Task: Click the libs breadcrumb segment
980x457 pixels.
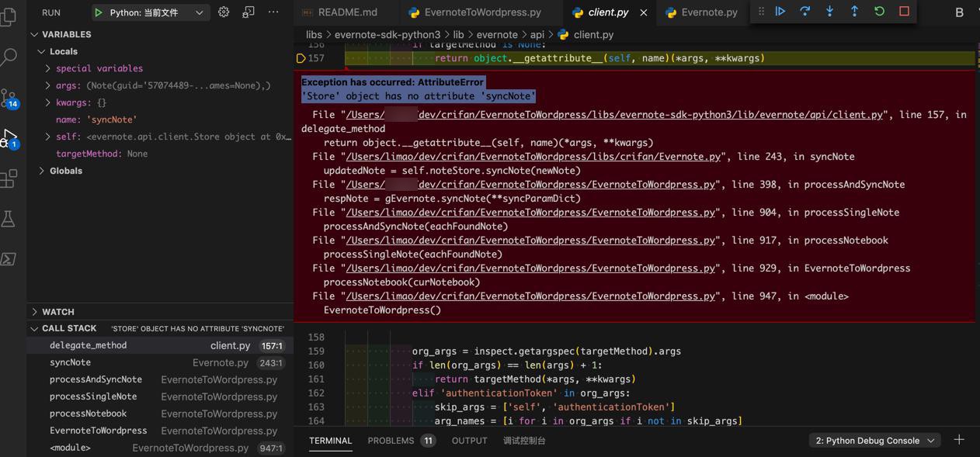Action: click(x=314, y=35)
